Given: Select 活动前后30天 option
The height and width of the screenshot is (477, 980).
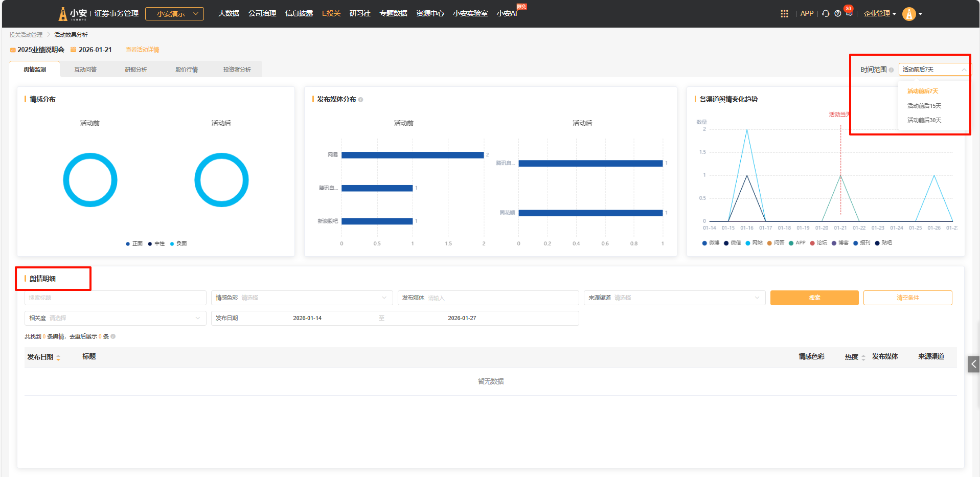Looking at the screenshot, I should 924,120.
